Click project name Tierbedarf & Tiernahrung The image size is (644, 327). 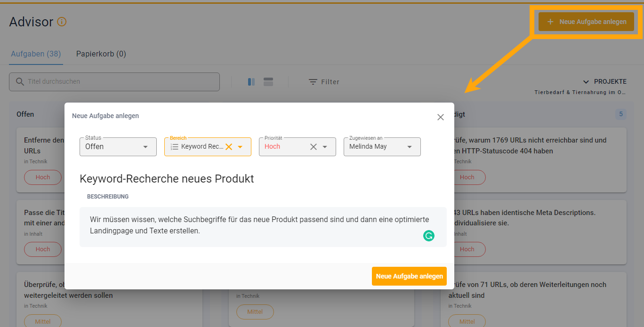(581, 93)
